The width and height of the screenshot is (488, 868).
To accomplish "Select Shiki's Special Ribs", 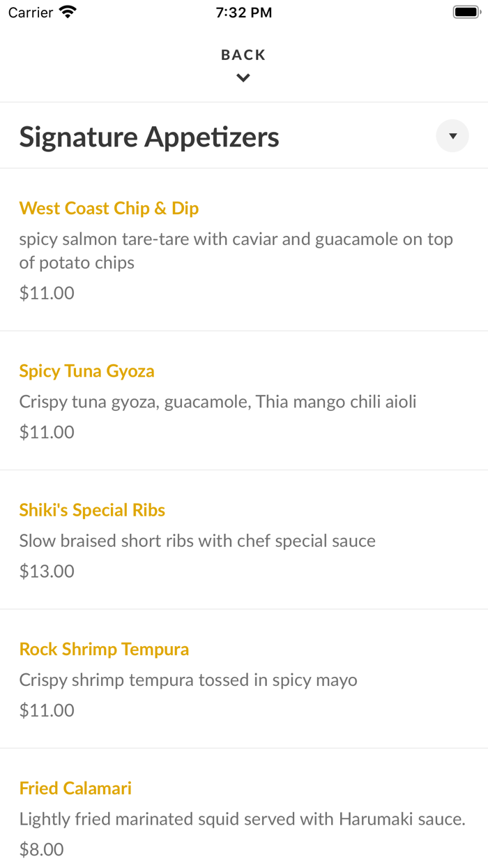I will [x=92, y=510].
